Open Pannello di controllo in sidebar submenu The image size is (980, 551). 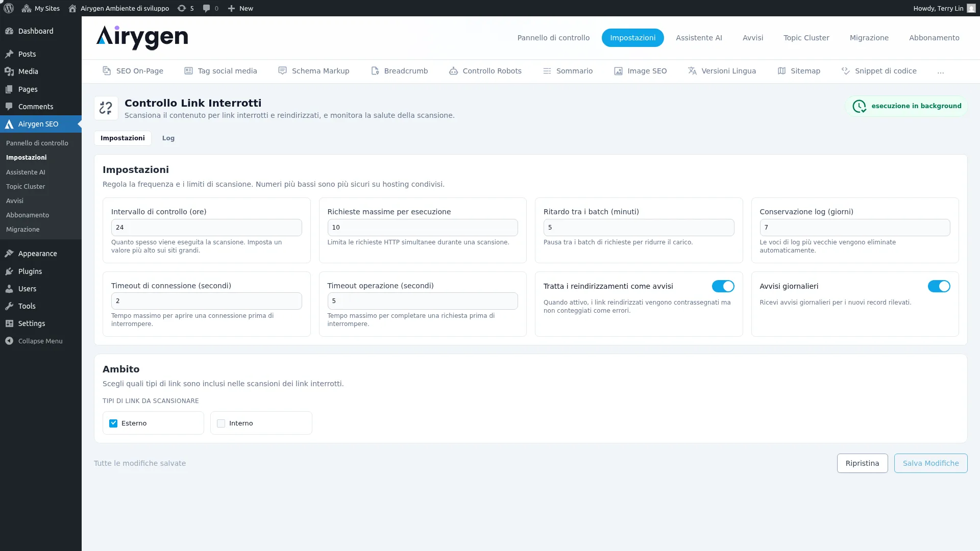point(37,143)
